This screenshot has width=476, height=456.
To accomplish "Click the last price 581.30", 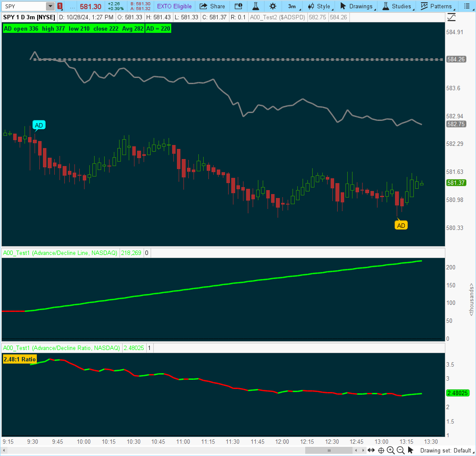I will point(91,7).
